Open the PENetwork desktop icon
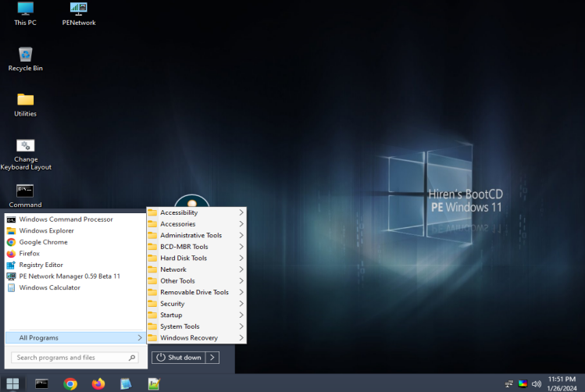 click(x=79, y=14)
